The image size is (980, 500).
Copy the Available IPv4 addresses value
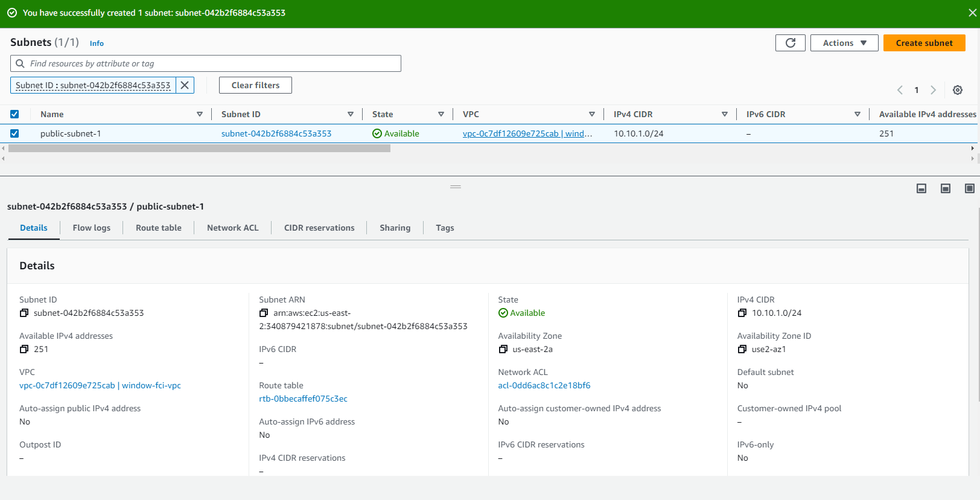pyautogui.click(x=24, y=349)
